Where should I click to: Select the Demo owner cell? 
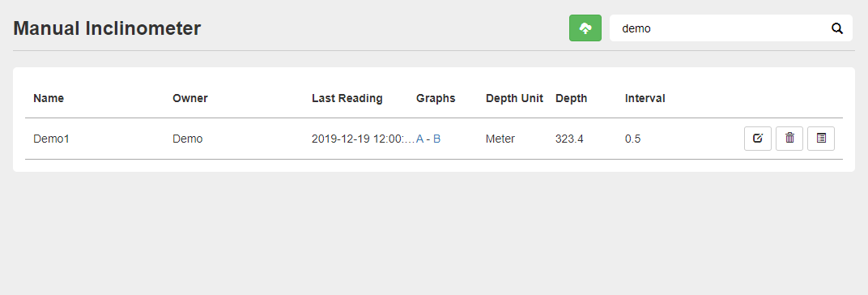click(188, 139)
